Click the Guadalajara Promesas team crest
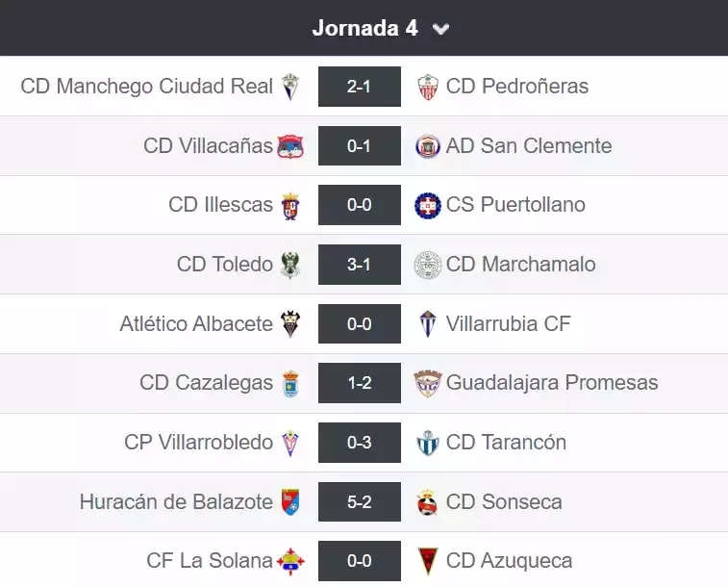The width and height of the screenshot is (728, 587). pos(428,383)
